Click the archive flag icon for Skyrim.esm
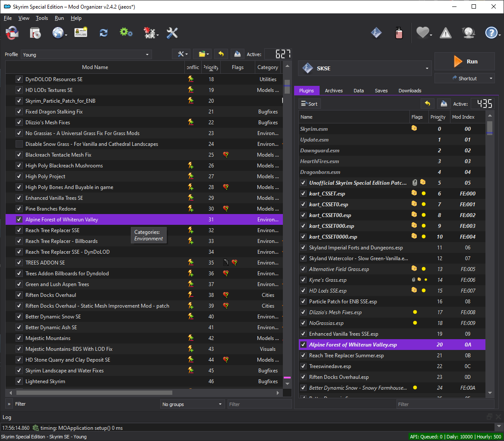The width and height of the screenshot is (504, 441). pyautogui.click(x=414, y=128)
